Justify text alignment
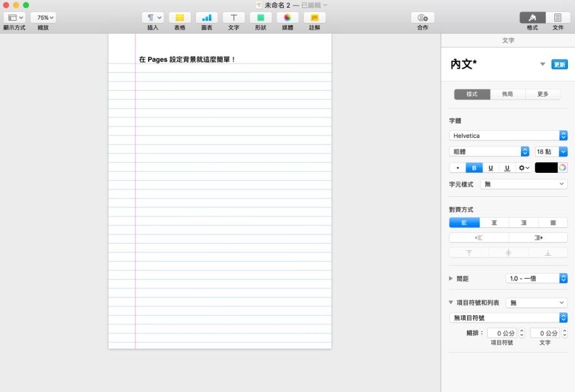The image size is (575, 392). pos(553,223)
